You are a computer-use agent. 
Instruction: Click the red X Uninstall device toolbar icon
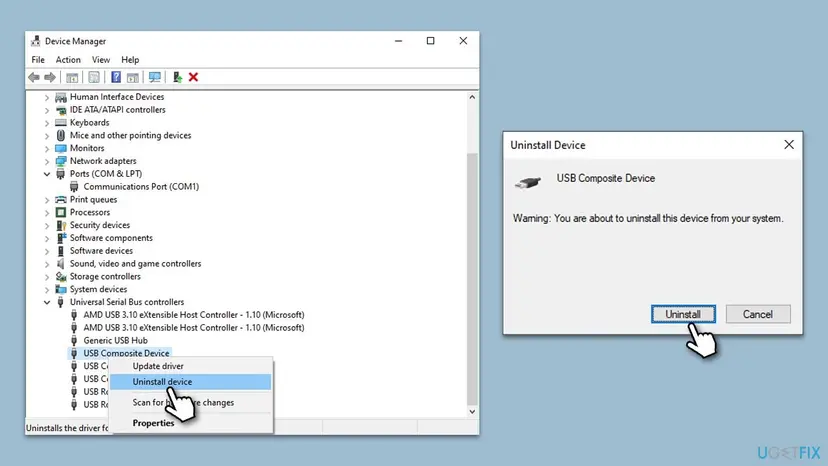click(193, 78)
